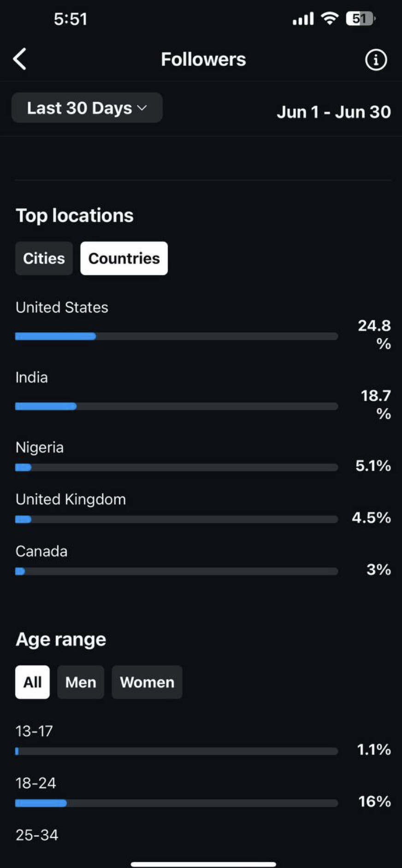Tap the battery level indicator
This screenshot has height=868, width=402.
point(360,18)
